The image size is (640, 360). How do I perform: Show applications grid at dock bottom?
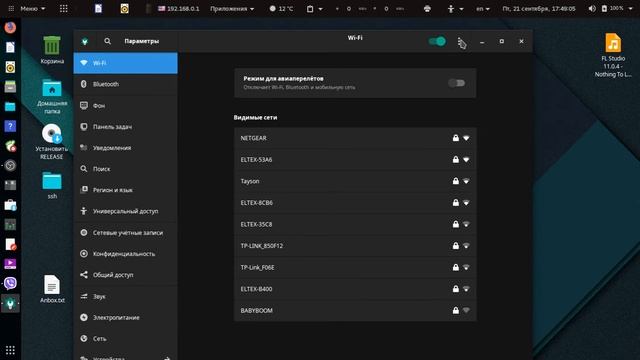pos(10,350)
